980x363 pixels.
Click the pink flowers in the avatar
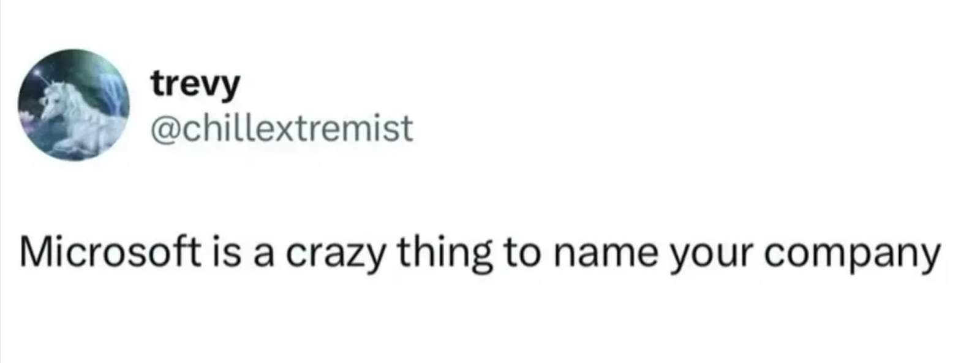(x=26, y=118)
